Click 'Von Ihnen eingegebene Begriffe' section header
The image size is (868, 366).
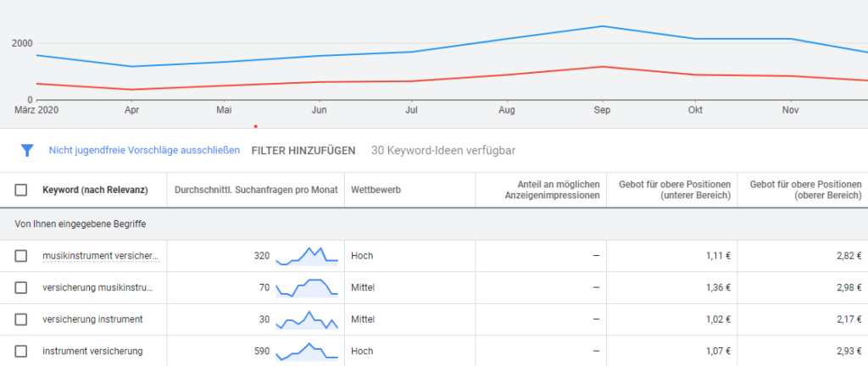81,225
